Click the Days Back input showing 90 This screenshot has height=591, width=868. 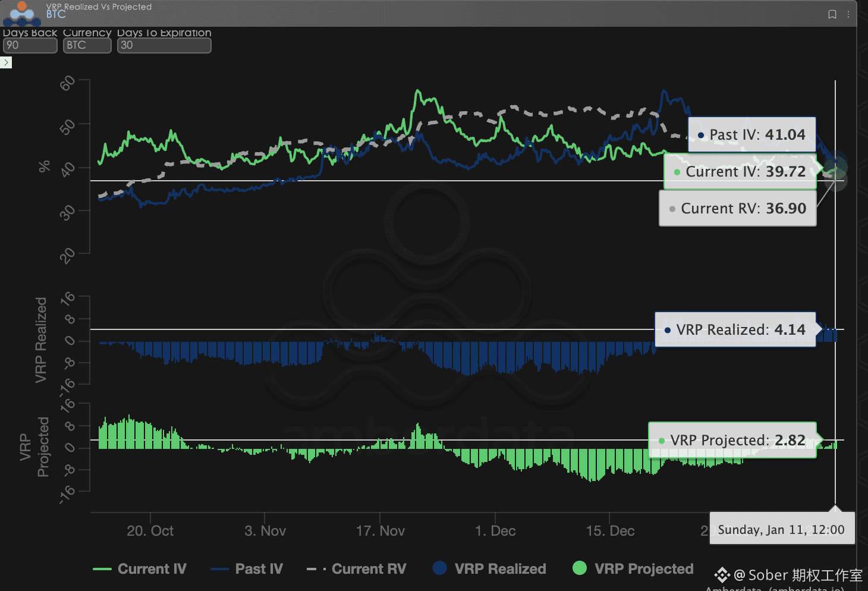coord(30,45)
